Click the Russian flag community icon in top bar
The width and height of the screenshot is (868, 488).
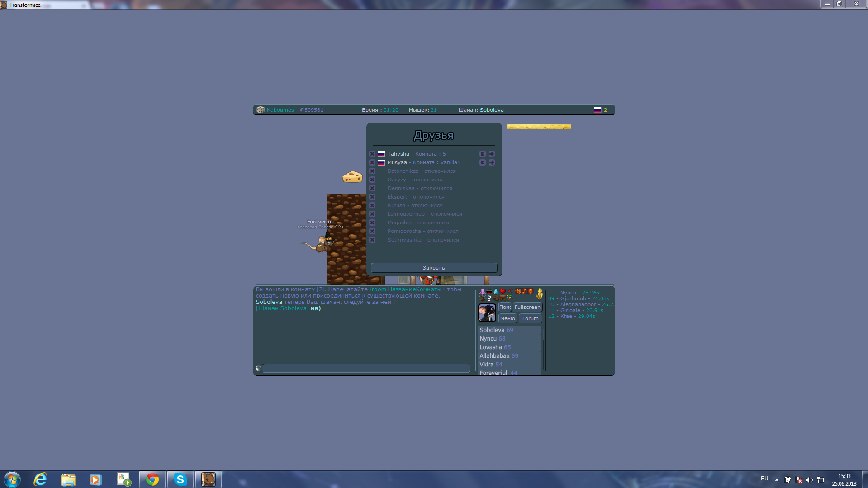coord(598,110)
